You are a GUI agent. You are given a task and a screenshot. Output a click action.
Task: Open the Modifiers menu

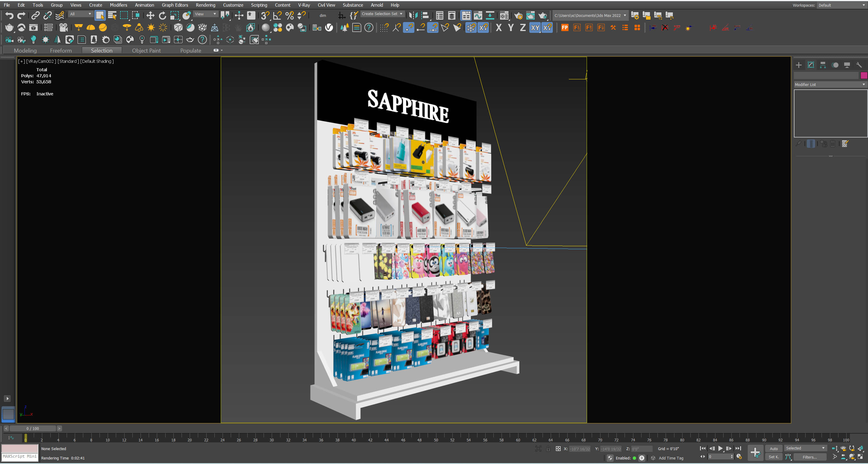(119, 5)
